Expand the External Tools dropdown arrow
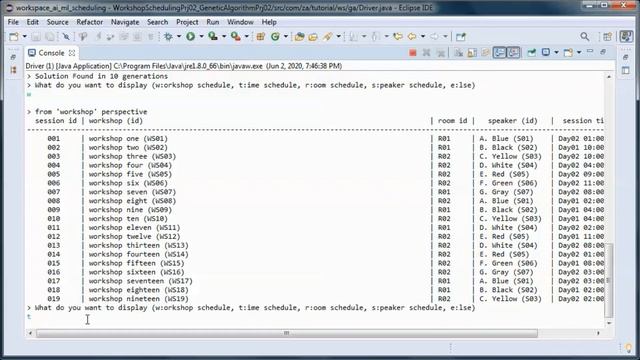Viewport: 640px width, 360px height. pyautogui.click(x=247, y=37)
